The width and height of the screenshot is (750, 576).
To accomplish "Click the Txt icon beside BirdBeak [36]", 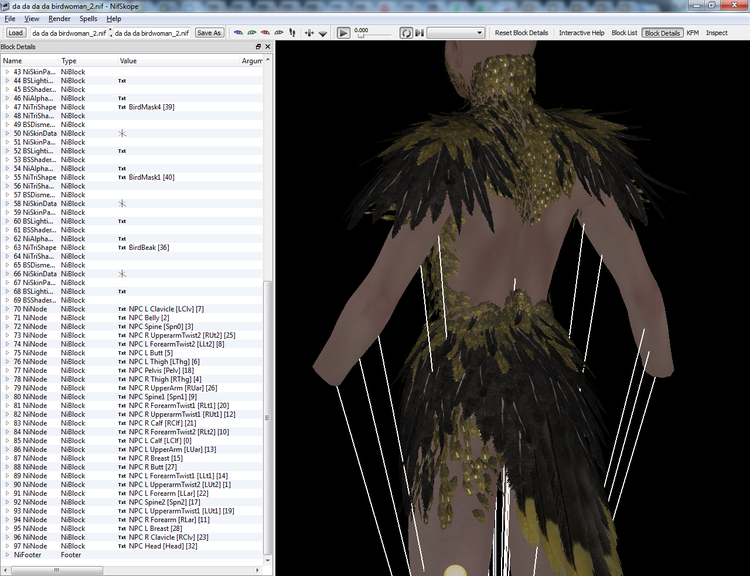I will [x=122, y=248].
